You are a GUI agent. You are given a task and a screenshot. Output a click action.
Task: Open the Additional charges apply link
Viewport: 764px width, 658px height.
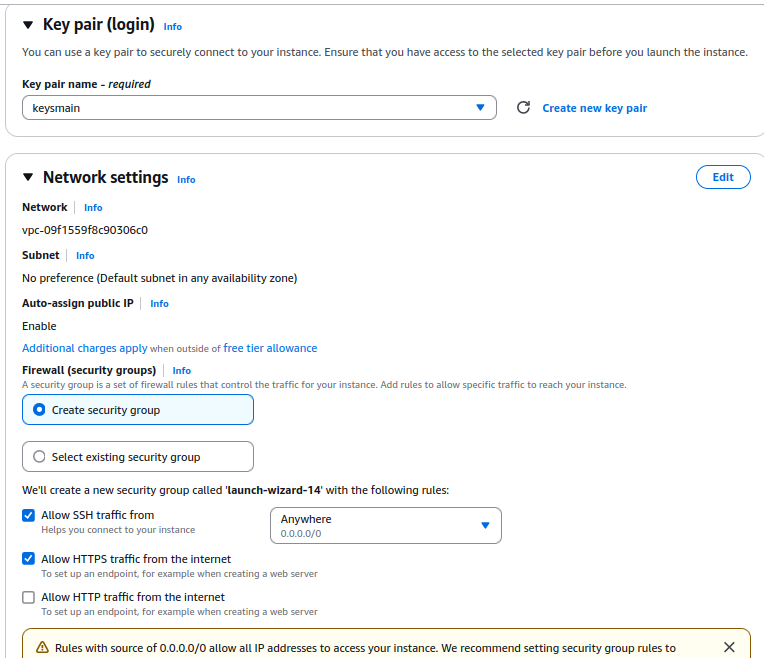(x=85, y=348)
